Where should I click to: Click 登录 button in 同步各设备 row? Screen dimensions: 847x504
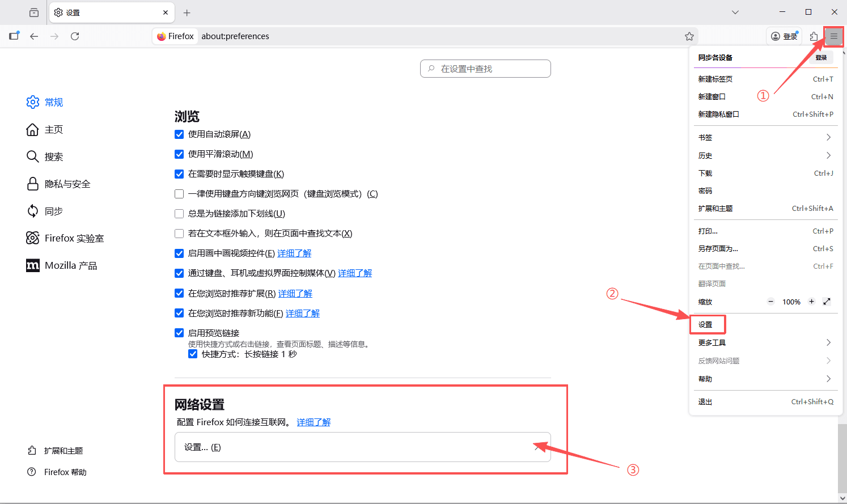(x=821, y=58)
